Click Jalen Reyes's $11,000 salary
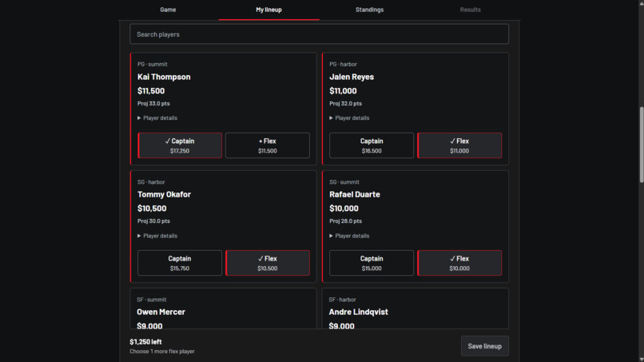 (343, 91)
